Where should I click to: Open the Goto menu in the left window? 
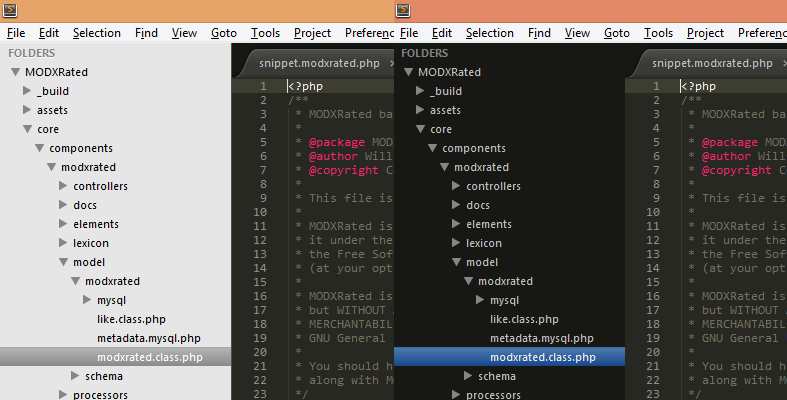tap(224, 33)
